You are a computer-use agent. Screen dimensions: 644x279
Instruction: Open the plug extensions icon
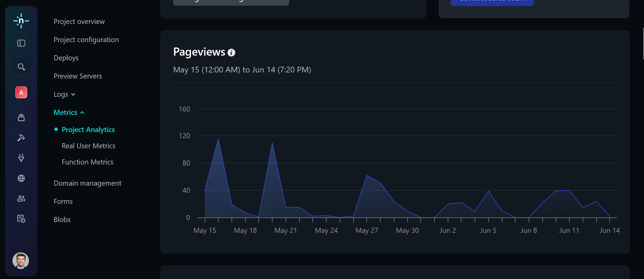click(x=21, y=158)
